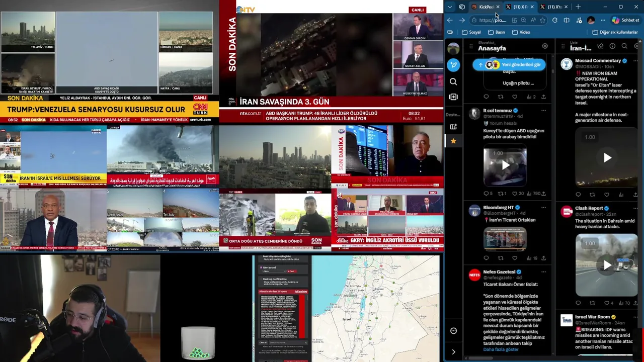
Task: Toggle split screen icon in browser toolbar
Action: pos(567,20)
